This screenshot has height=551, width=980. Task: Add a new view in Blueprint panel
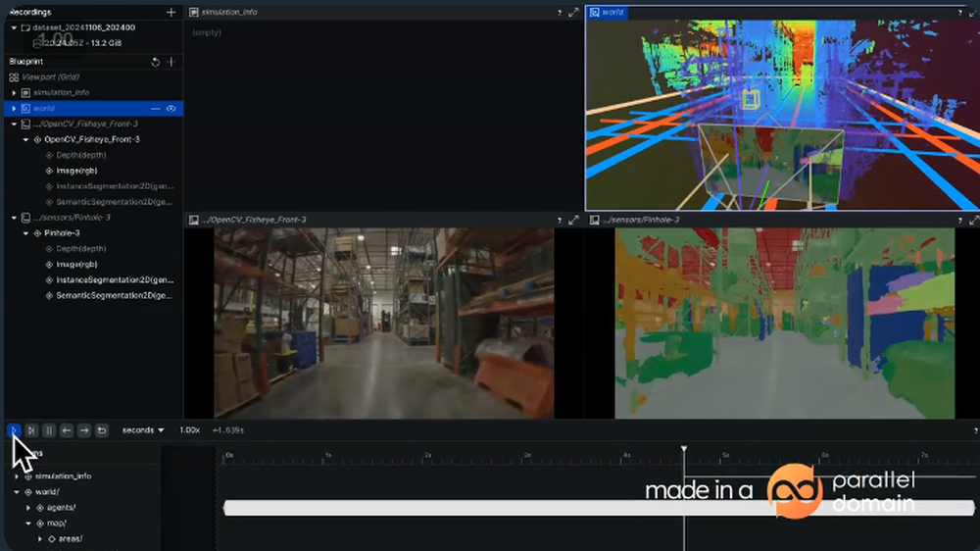point(171,62)
